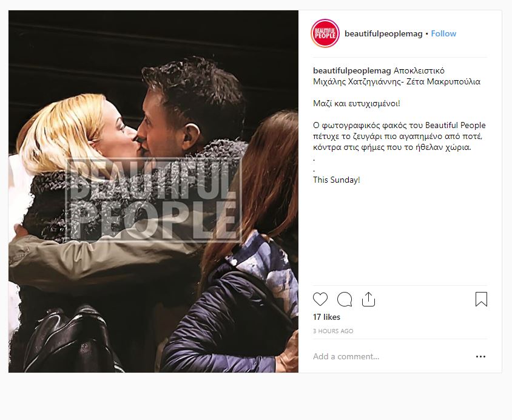The height and width of the screenshot is (420, 512).
Task: Click the black leather backpack in the photo
Action: pos(70,340)
